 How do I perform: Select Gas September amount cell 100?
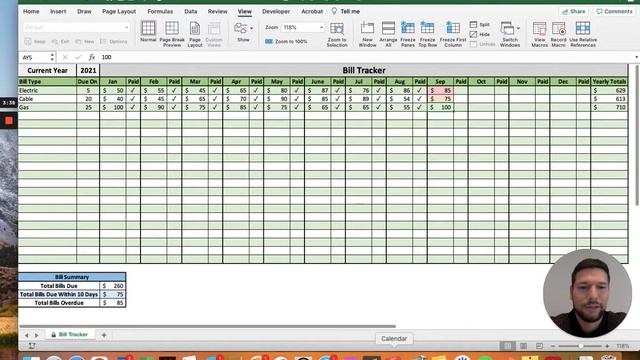[440, 107]
